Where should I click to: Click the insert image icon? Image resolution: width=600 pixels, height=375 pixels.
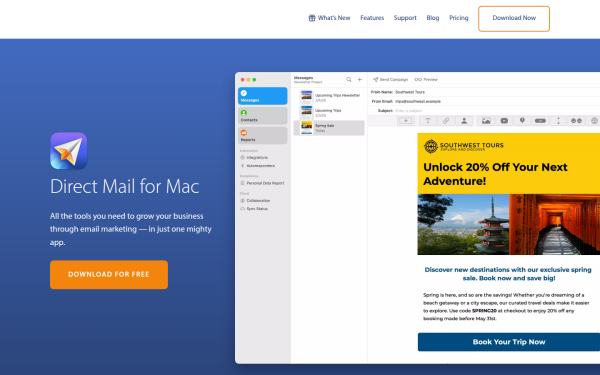[486, 121]
